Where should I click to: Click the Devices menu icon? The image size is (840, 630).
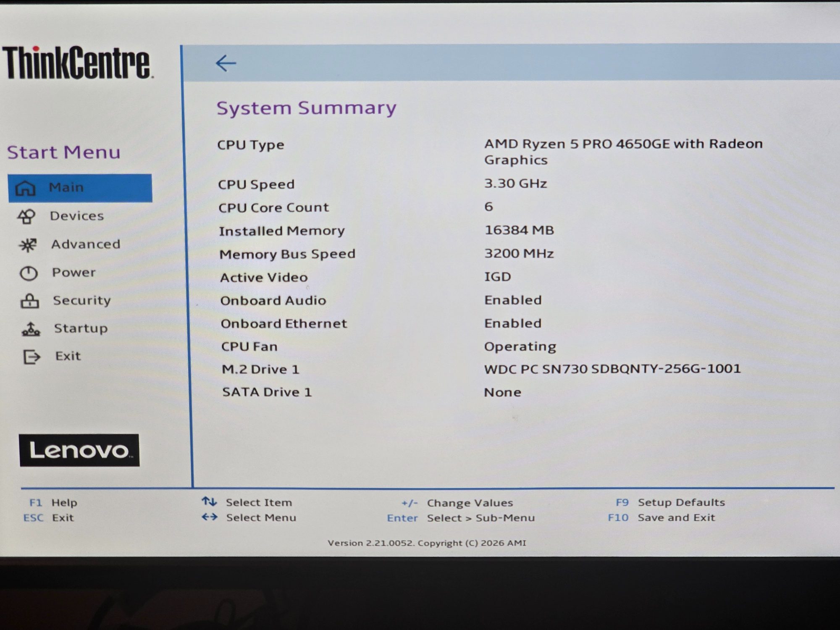click(26, 216)
